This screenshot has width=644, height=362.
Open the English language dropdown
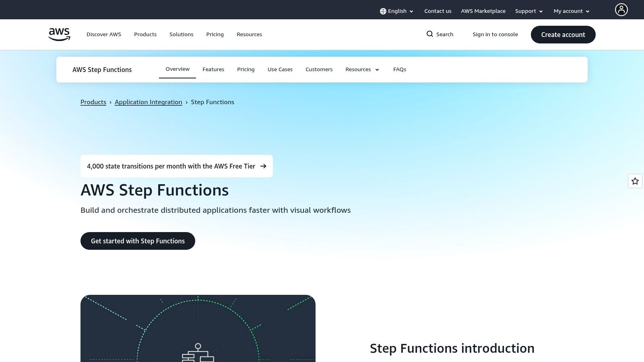397,11
